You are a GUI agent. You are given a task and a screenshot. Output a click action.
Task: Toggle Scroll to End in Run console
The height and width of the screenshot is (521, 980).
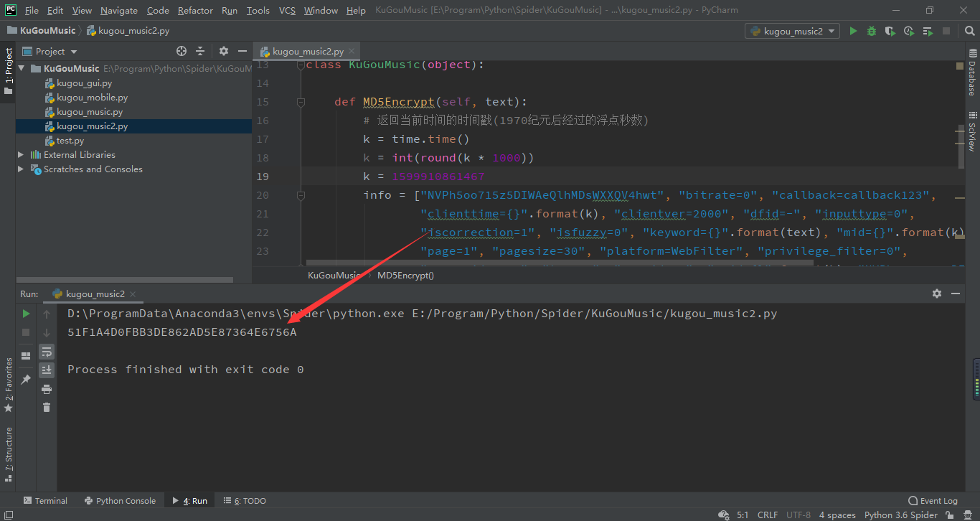click(x=47, y=370)
